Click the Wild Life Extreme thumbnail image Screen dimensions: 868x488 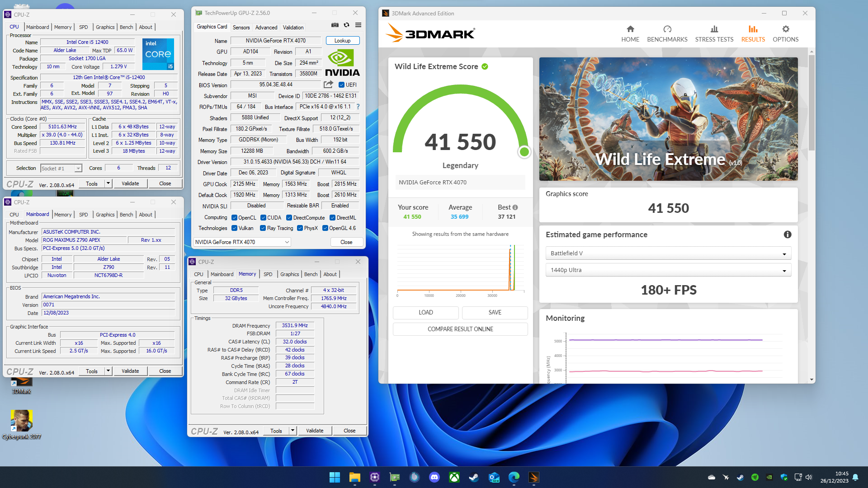click(668, 119)
